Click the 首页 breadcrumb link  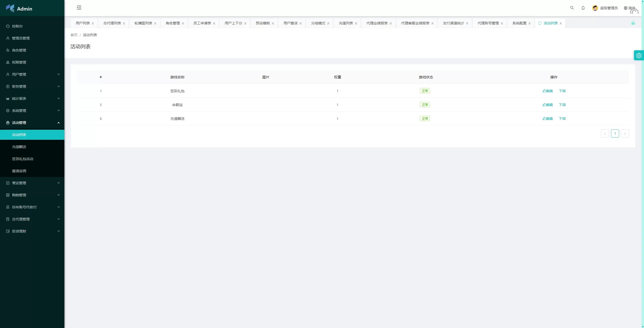point(74,35)
